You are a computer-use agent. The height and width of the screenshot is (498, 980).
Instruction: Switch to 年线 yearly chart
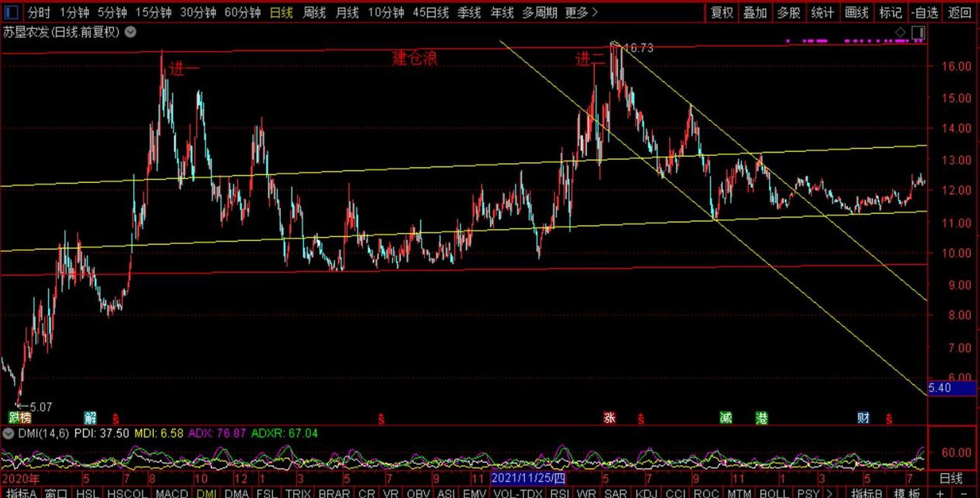502,12
